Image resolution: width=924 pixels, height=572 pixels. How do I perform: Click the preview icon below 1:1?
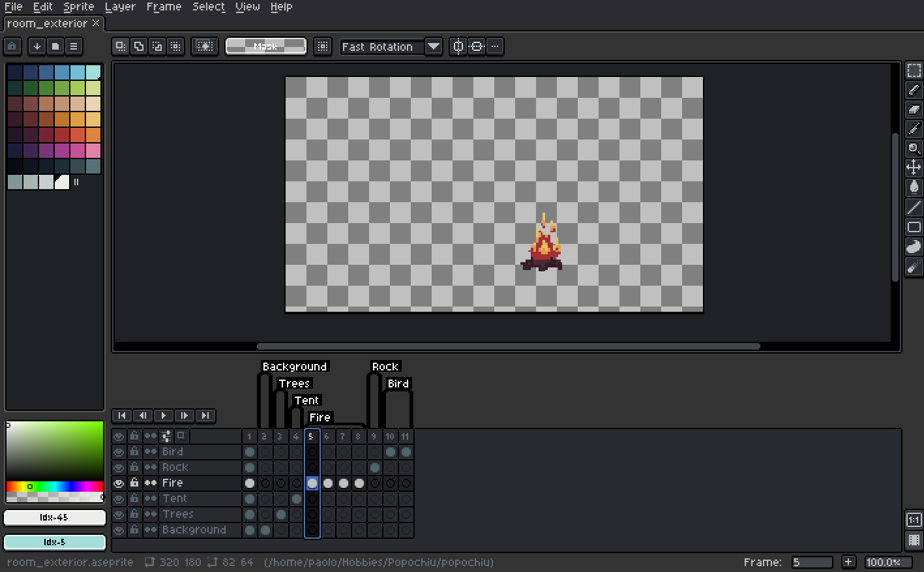tap(914, 540)
